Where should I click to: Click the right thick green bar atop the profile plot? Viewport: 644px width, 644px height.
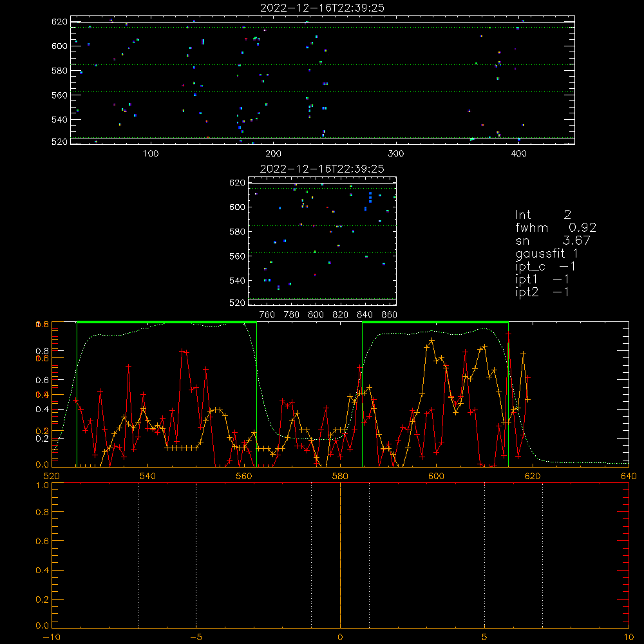(x=435, y=322)
